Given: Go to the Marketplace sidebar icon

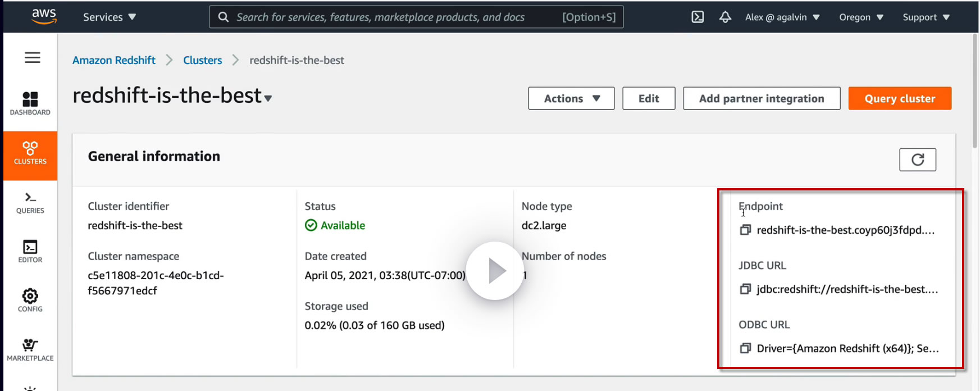Looking at the screenshot, I should pos(30,349).
